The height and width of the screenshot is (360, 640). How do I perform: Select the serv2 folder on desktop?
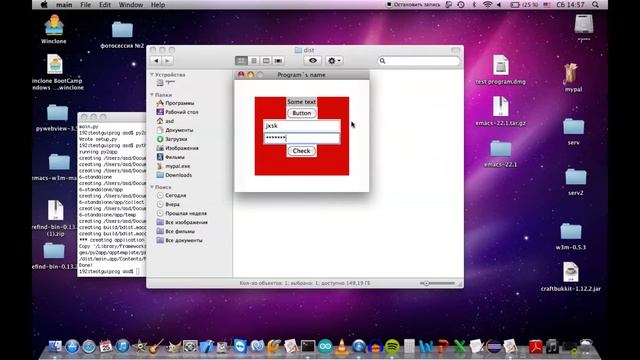[x=576, y=182]
